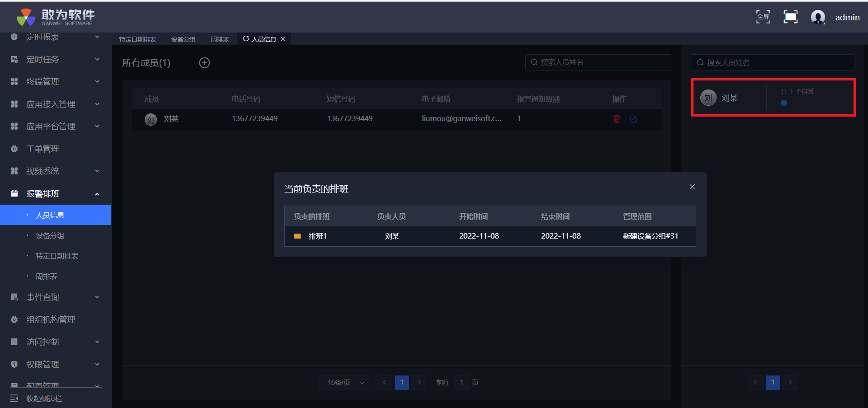Go to next page in member table

(419, 383)
